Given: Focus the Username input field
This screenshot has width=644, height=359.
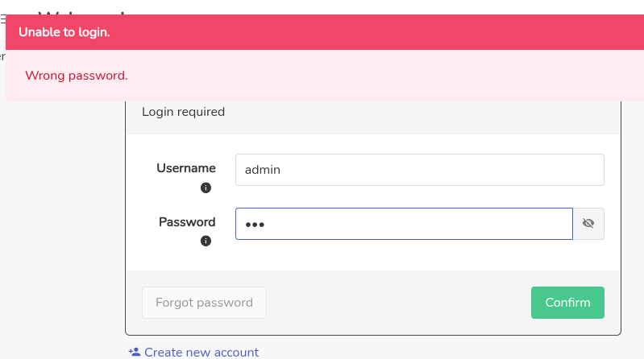Looking at the screenshot, I should coord(419,170).
